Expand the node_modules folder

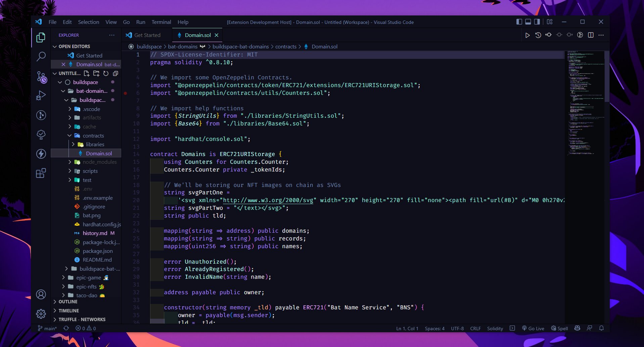pos(86,162)
